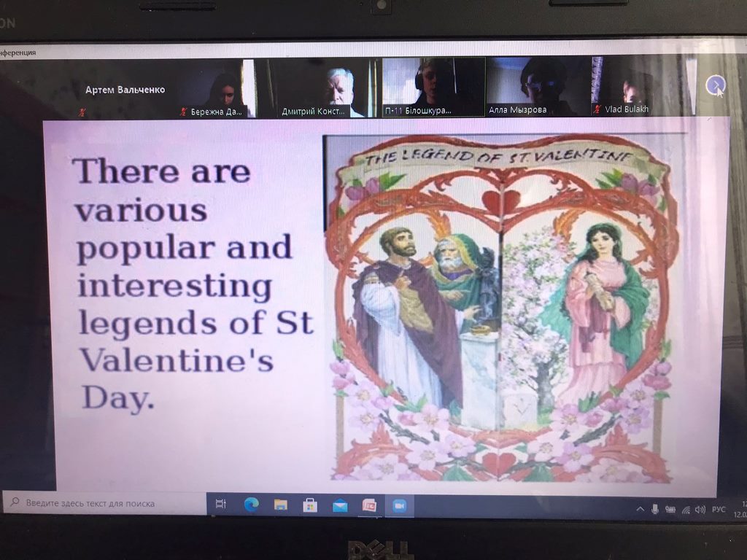This screenshot has width=747, height=560.
Task: Launch Microsoft Edge from the taskbar
Action: click(x=252, y=505)
